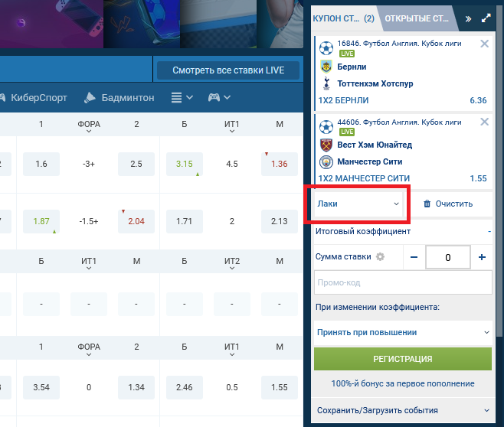Open the list menu with more sports
Viewport: 504px width, 427px height.
(x=182, y=98)
